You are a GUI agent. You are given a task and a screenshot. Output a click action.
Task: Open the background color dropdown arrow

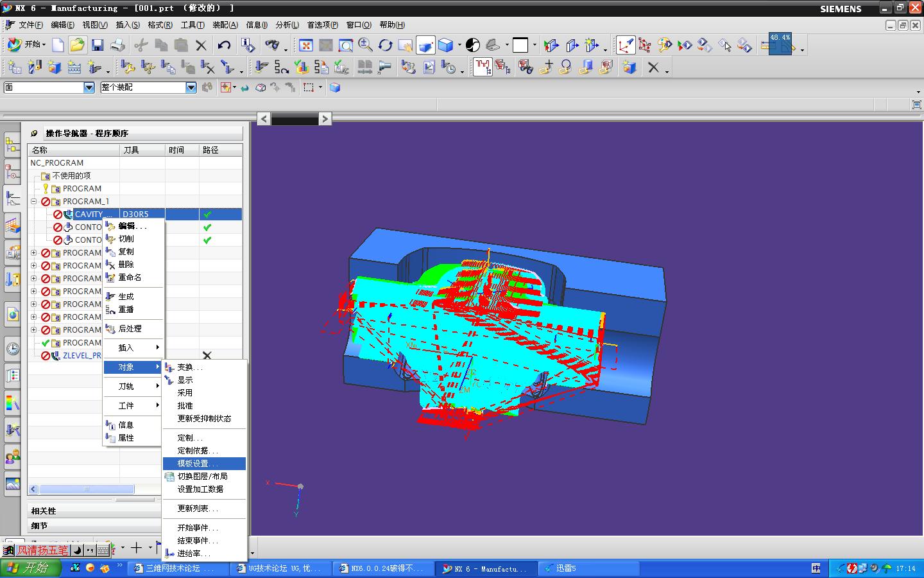coord(535,45)
